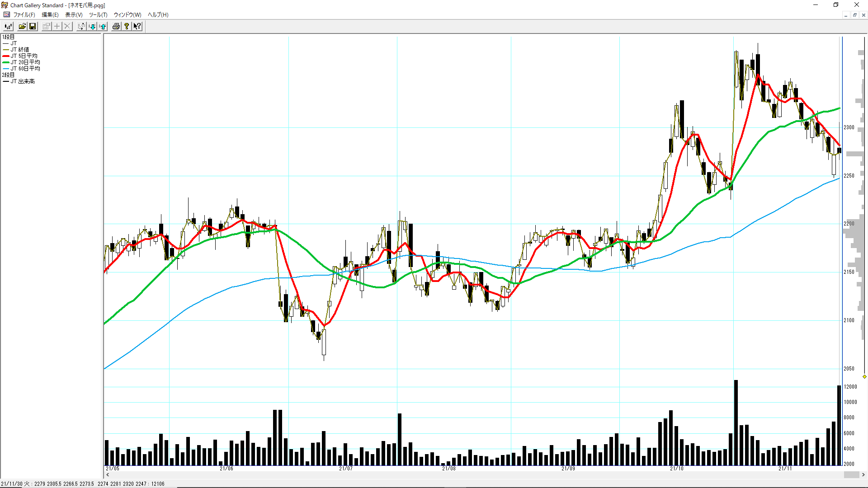868x488 pixels.
Task: Click the horizontal scrollbar left arrow
Action: pos(108,475)
